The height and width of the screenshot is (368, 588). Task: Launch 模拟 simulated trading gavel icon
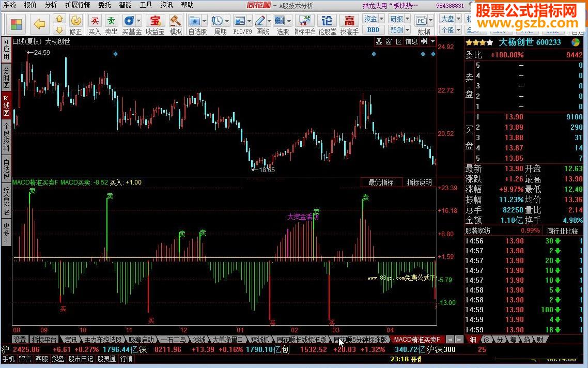tap(175, 21)
